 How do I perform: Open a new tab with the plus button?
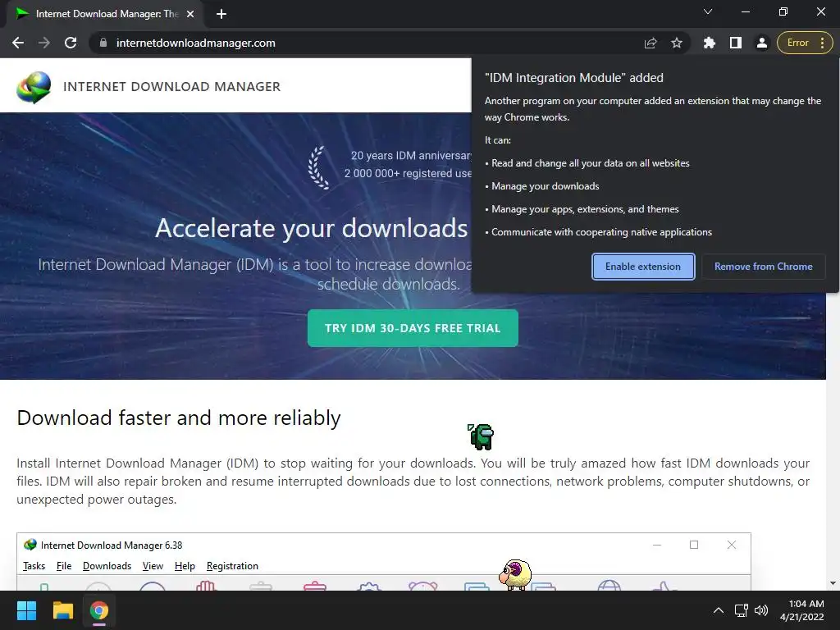coord(221,15)
